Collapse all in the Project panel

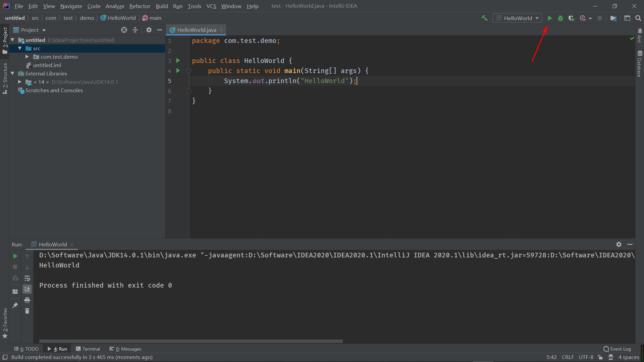tap(135, 30)
